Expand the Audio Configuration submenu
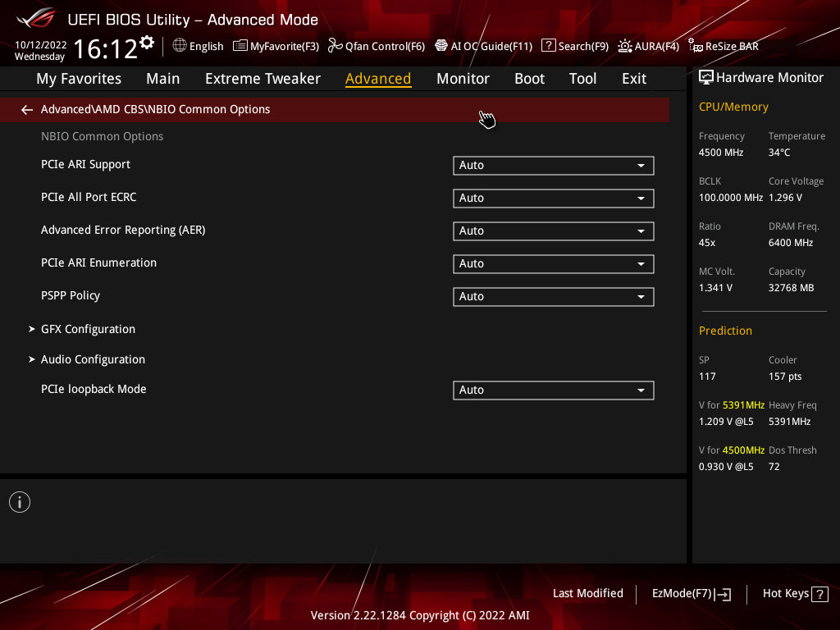 pyautogui.click(x=93, y=359)
